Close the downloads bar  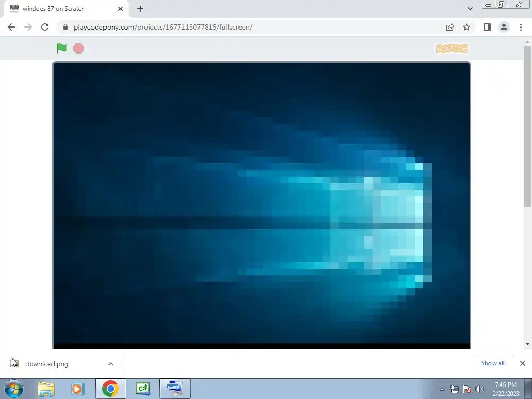[523, 363]
